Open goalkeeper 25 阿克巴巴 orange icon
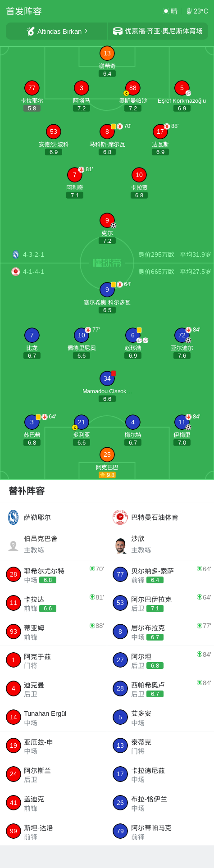 (x=107, y=454)
